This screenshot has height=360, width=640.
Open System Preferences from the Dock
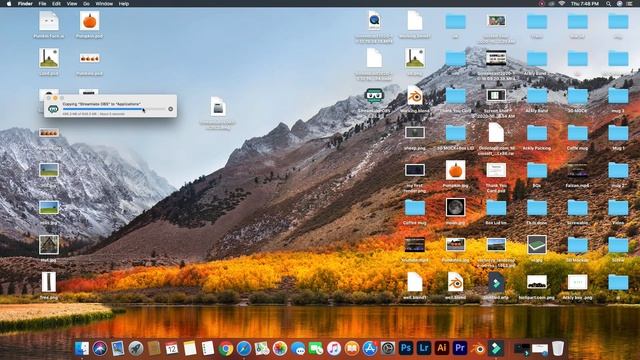click(x=387, y=349)
